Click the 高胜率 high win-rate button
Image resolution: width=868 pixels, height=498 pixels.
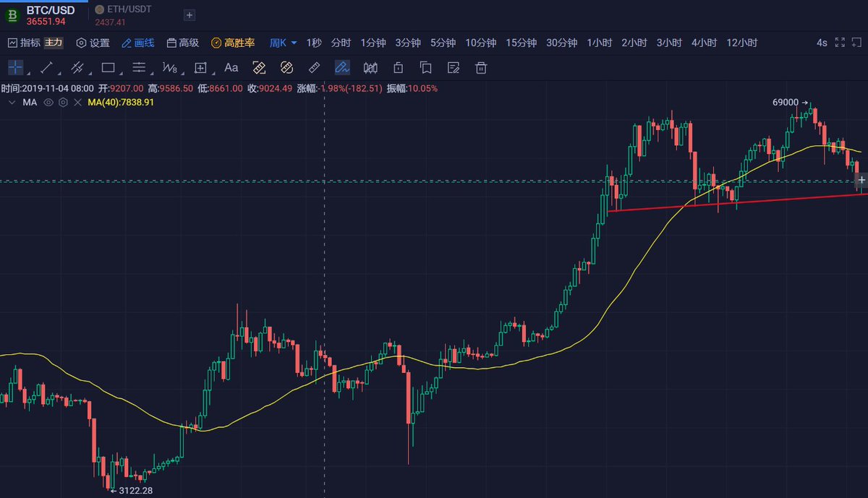point(233,43)
